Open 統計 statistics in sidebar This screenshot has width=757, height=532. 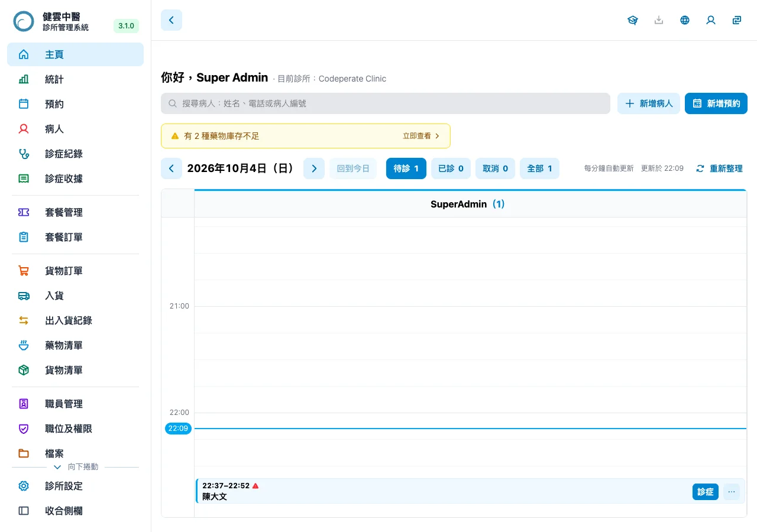point(75,79)
